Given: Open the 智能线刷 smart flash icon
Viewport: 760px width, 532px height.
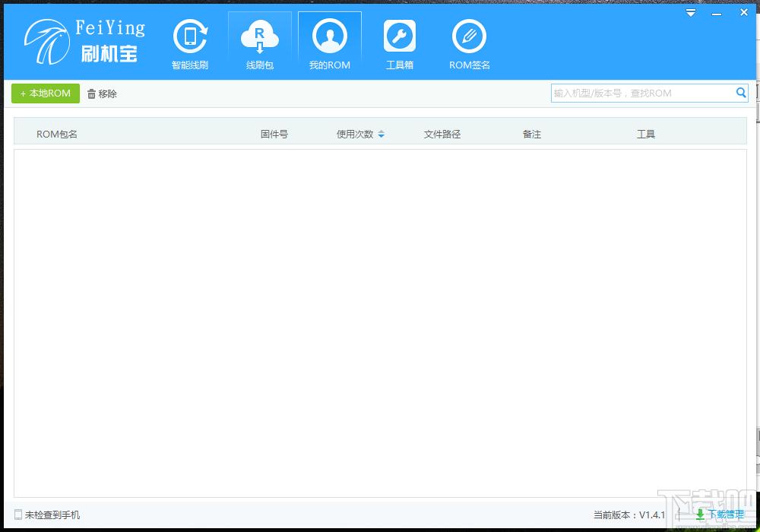Looking at the screenshot, I should [190, 36].
